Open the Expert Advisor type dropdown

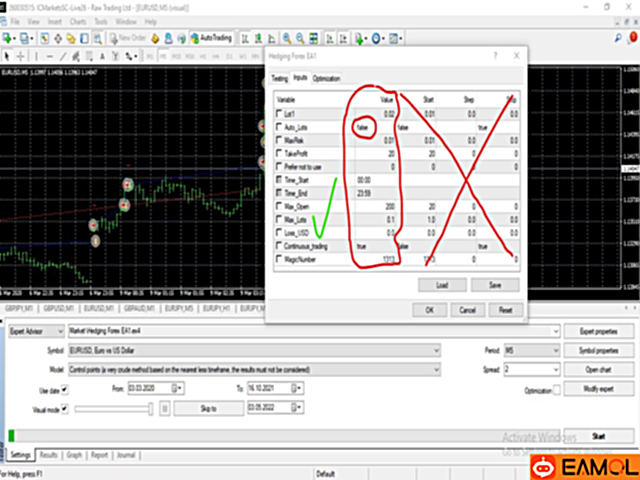(x=36, y=331)
